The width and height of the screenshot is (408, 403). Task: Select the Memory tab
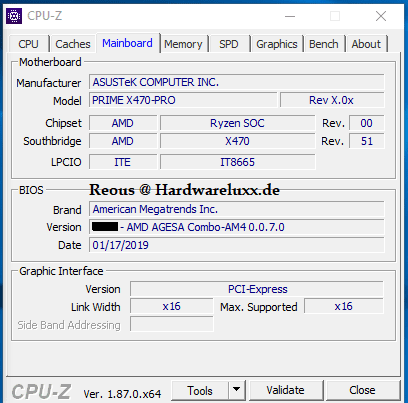[183, 44]
